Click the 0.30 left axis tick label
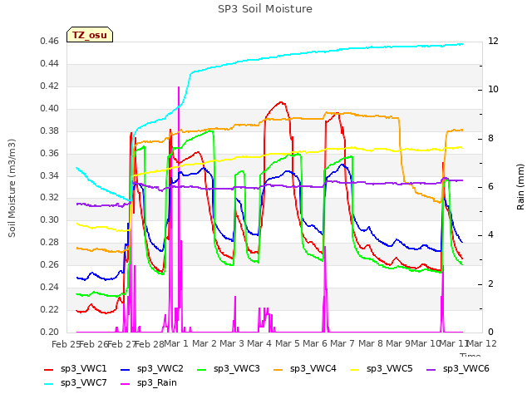 pyautogui.click(x=50, y=219)
